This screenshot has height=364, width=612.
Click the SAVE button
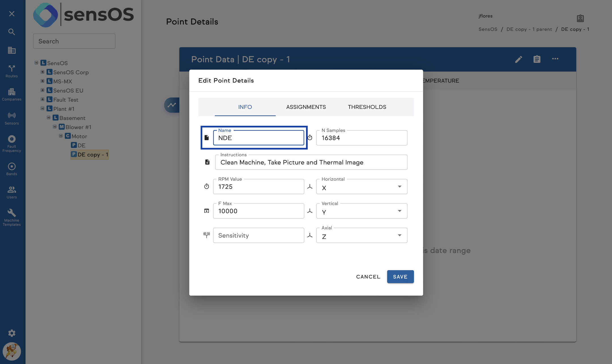[x=400, y=277]
